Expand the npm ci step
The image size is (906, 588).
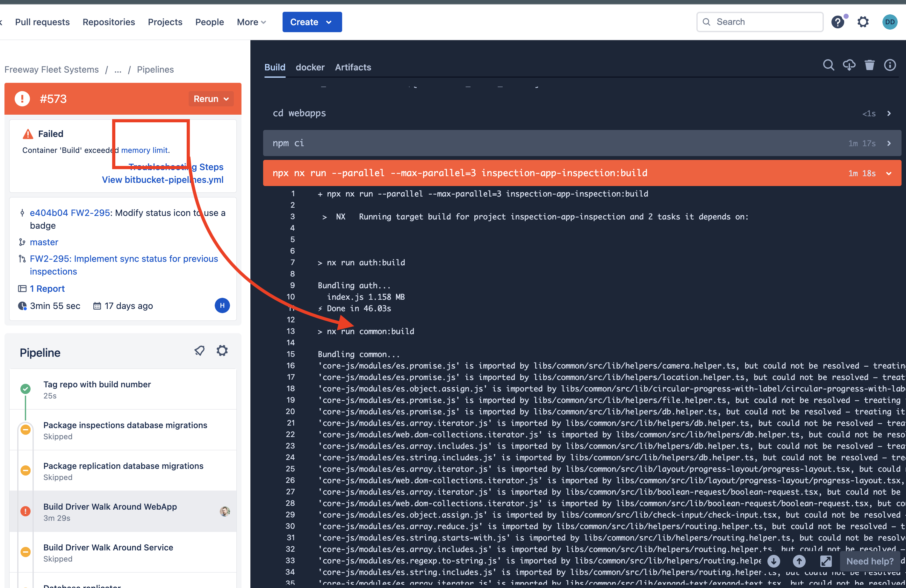(582, 143)
